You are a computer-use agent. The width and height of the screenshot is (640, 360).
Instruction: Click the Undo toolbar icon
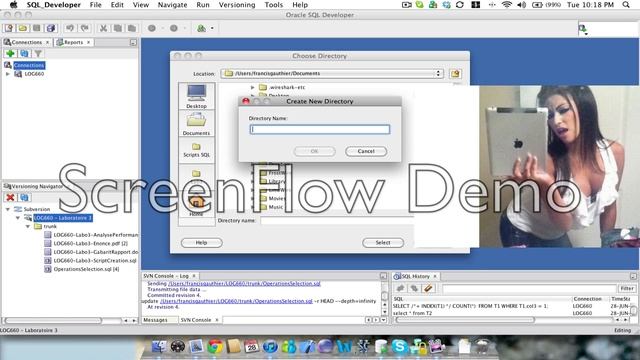[70, 28]
